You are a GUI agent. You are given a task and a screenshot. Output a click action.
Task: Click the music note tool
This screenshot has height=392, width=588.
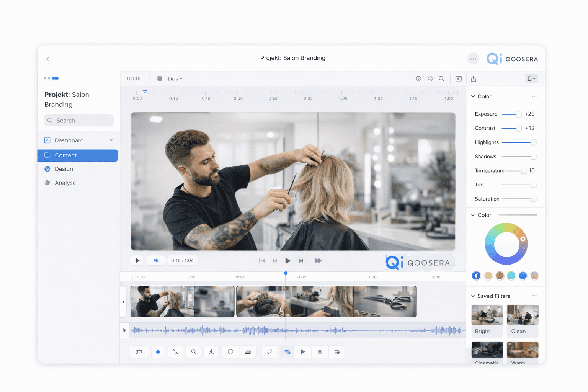(139, 352)
